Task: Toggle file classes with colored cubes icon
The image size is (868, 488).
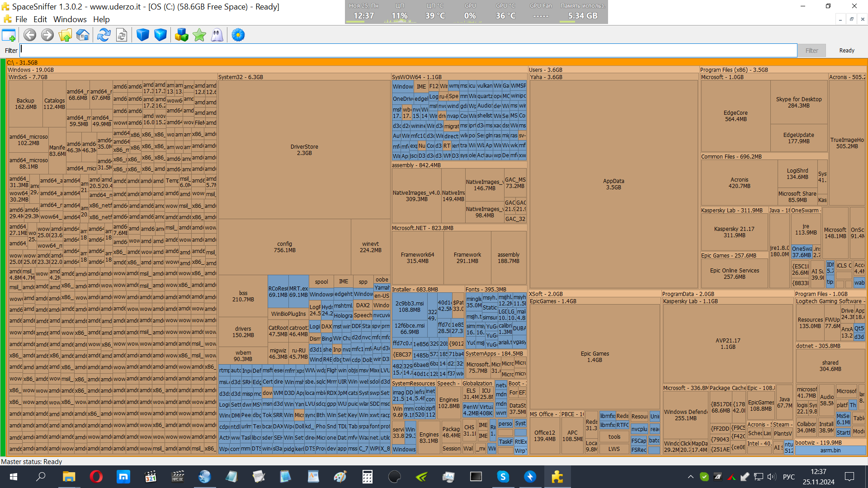Action: [x=181, y=35]
